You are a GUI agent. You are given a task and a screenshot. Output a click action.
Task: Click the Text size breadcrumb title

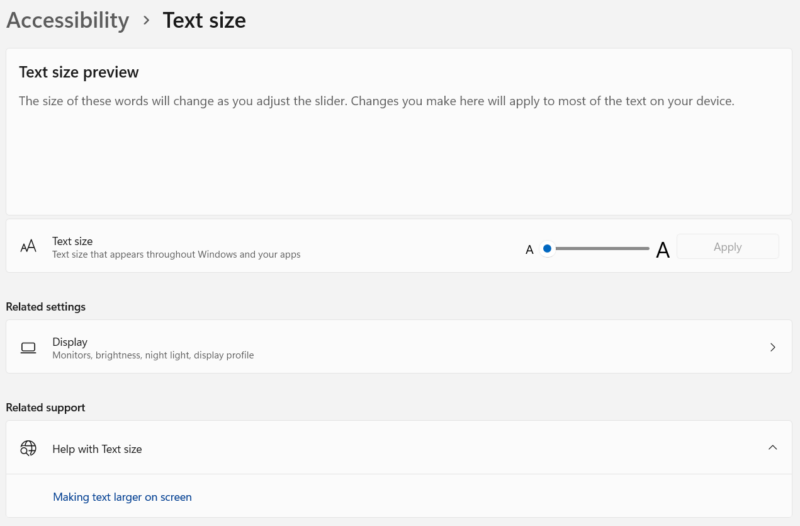click(x=204, y=20)
